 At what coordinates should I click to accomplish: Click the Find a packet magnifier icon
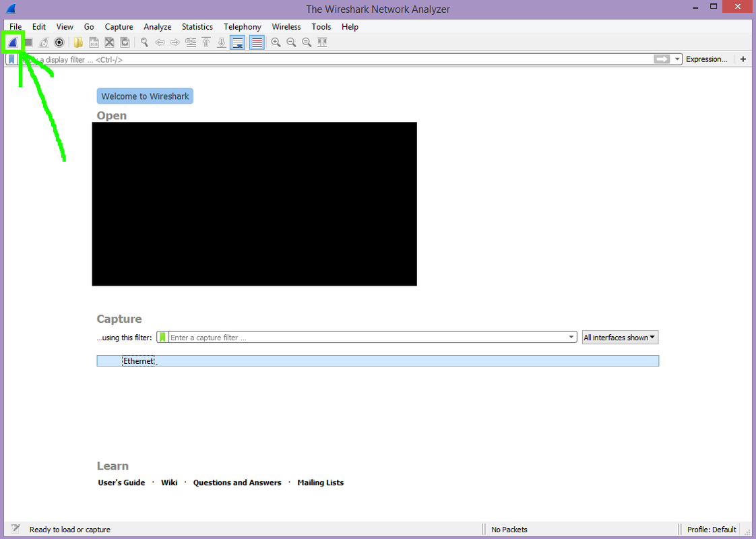[144, 42]
